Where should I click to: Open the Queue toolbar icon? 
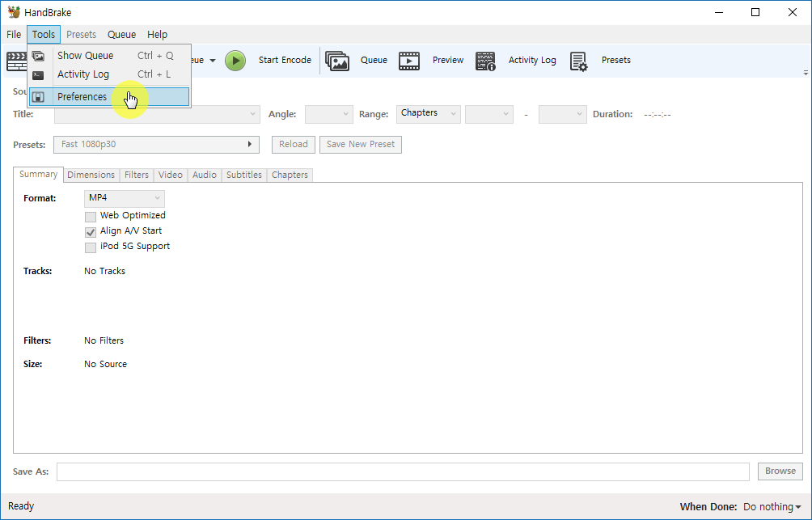click(337, 61)
